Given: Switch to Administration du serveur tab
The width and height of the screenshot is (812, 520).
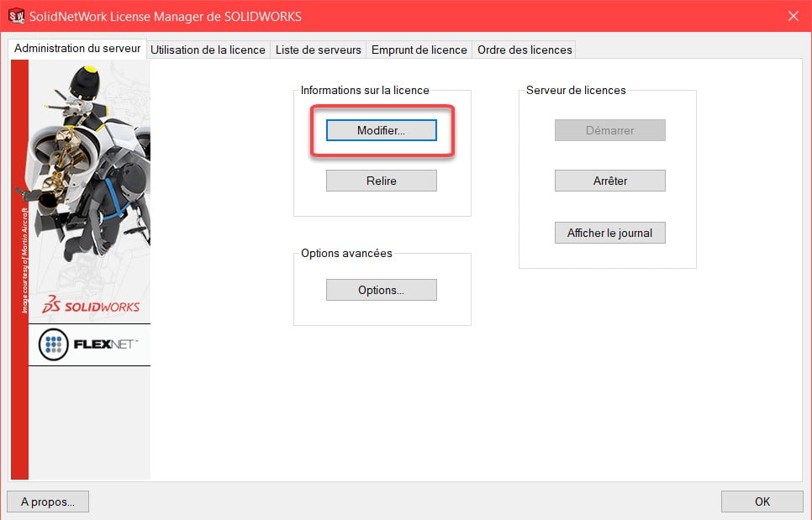Looking at the screenshot, I should click(77, 49).
